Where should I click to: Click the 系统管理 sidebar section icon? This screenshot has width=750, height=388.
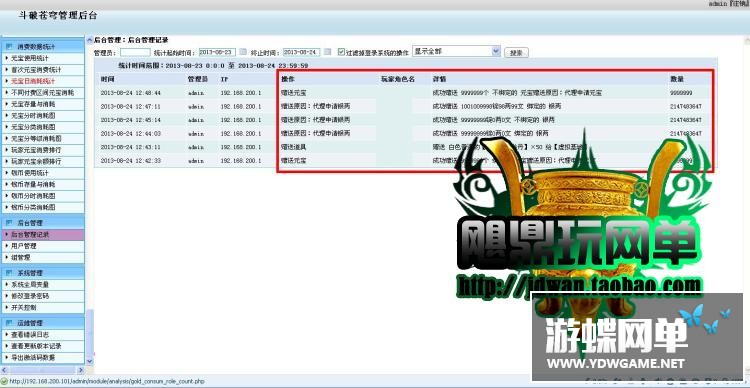click(9, 273)
